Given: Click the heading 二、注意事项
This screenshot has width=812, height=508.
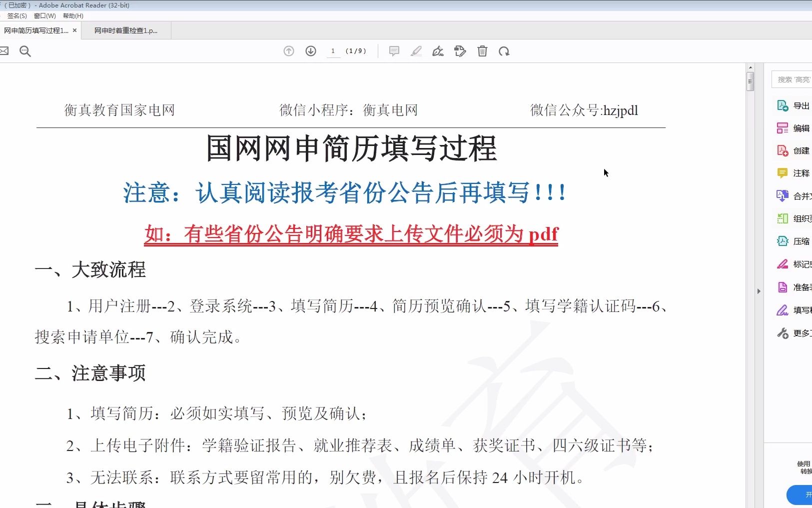Looking at the screenshot, I should point(90,373).
